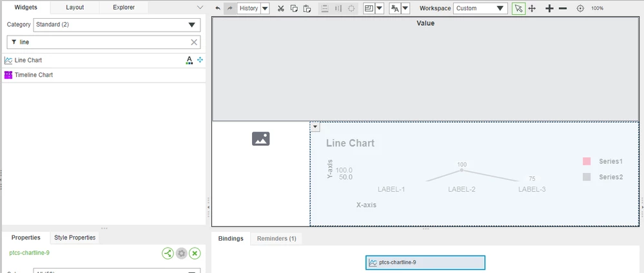Open the History dropdown arrow

265,8
